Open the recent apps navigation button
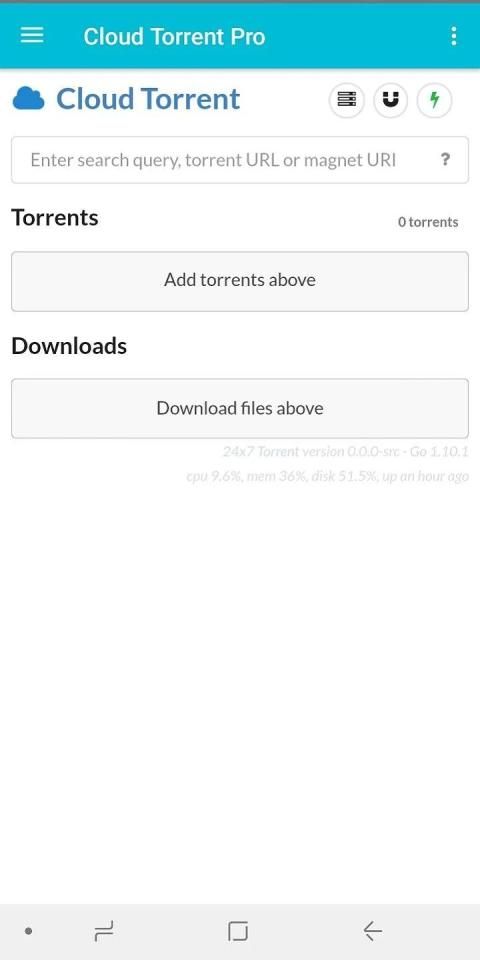Screen dimensions: 480x960 pyautogui.click(x=103, y=931)
